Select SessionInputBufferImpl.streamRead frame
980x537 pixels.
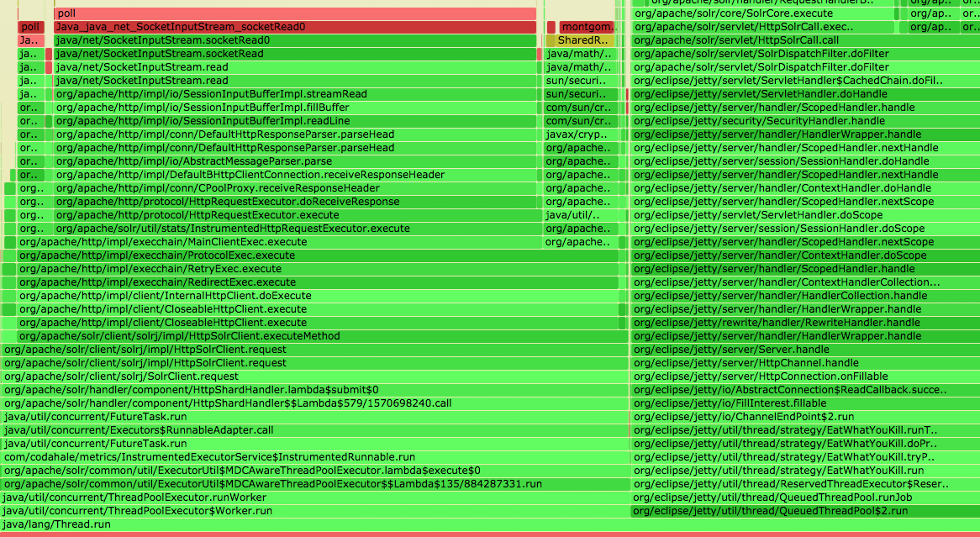coord(295,94)
